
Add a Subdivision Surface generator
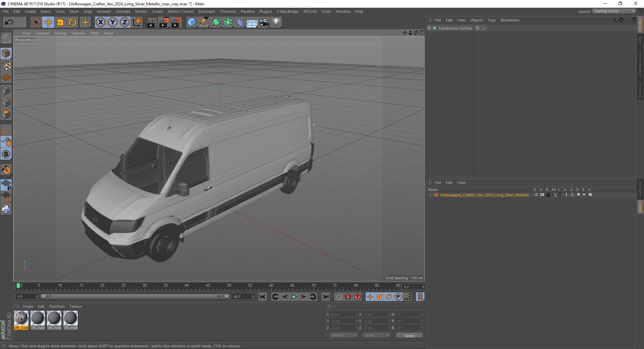[216, 22]
